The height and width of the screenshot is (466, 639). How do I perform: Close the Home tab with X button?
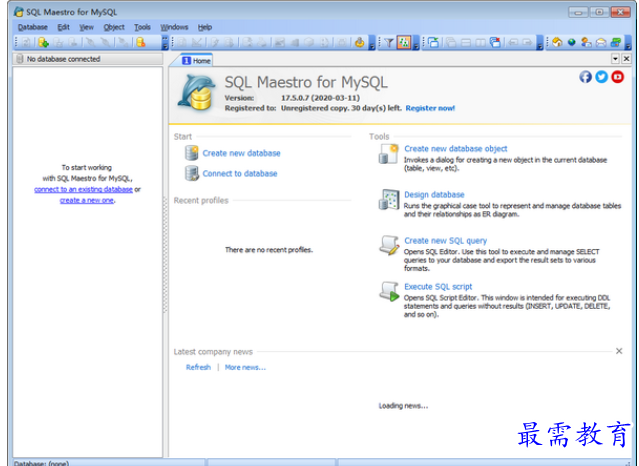coord(626,59)
